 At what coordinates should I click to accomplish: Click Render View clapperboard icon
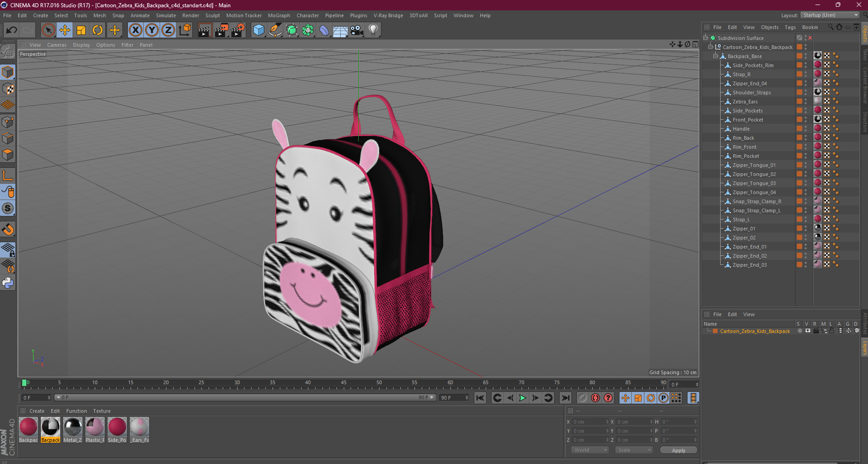205,30
